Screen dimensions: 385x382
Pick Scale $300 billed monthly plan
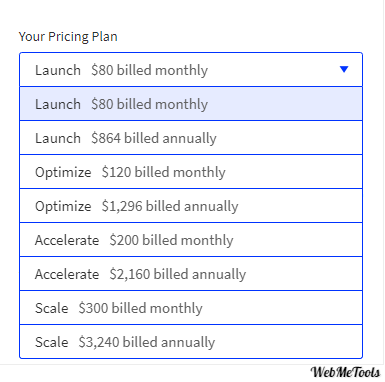click(x=191, y=308)
